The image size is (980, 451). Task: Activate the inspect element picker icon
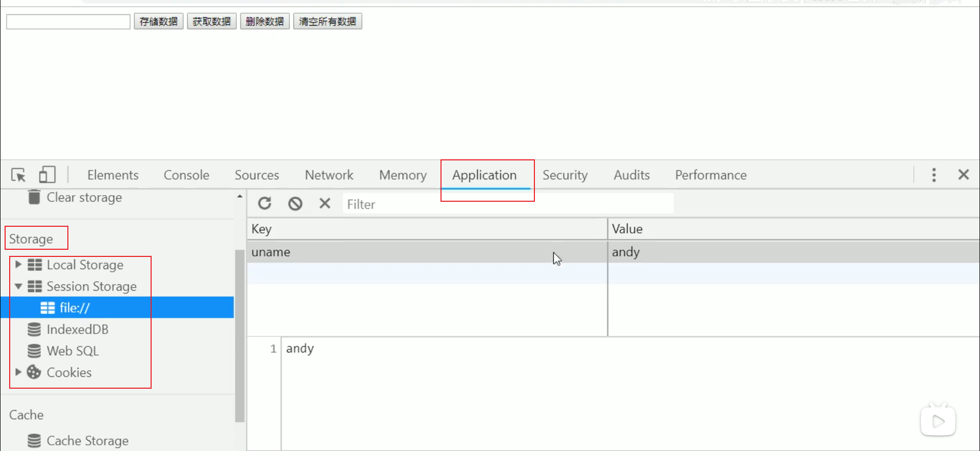tap(18, 175)
